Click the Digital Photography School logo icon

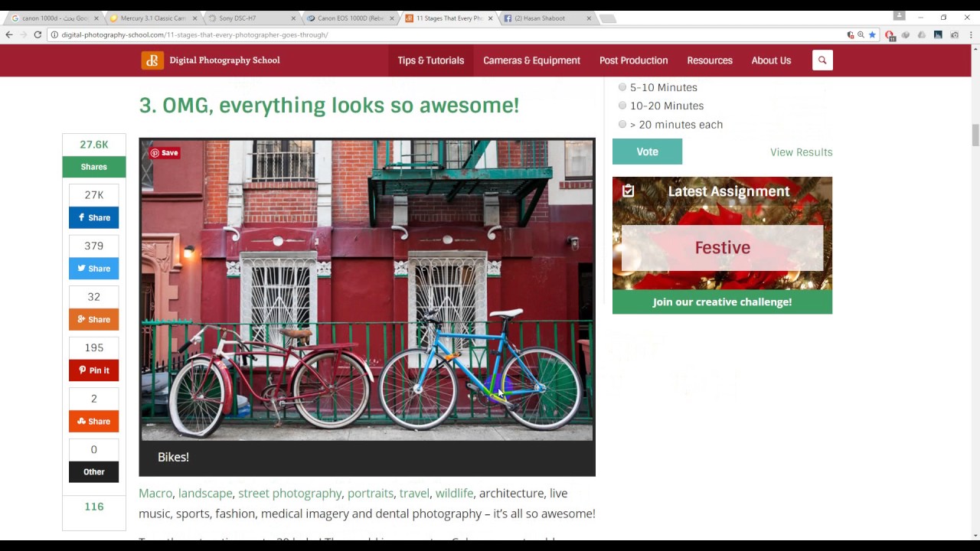(x=152, y=60)
